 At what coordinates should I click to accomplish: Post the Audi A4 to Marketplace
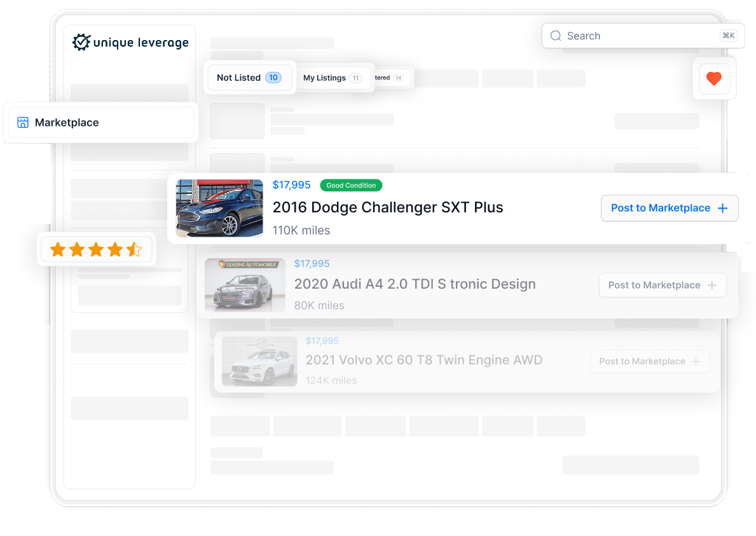[x=663, y=285]
